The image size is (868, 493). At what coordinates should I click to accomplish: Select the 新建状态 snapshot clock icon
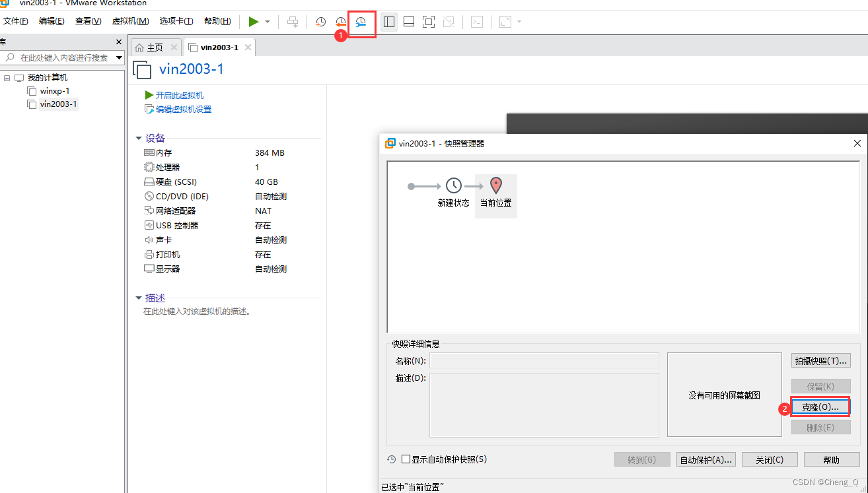[454, 185]
